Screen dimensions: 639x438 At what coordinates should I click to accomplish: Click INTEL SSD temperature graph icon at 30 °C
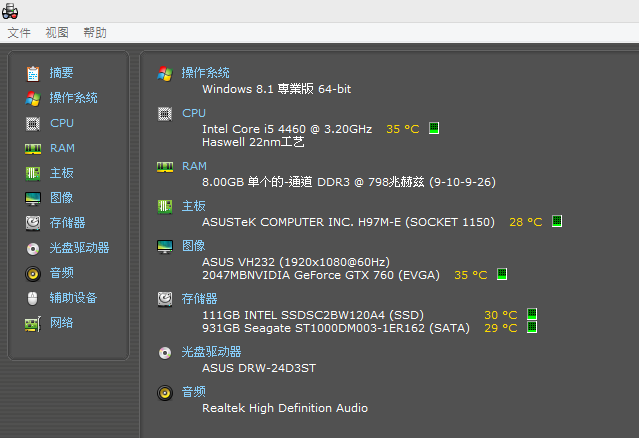click(532, 314)
